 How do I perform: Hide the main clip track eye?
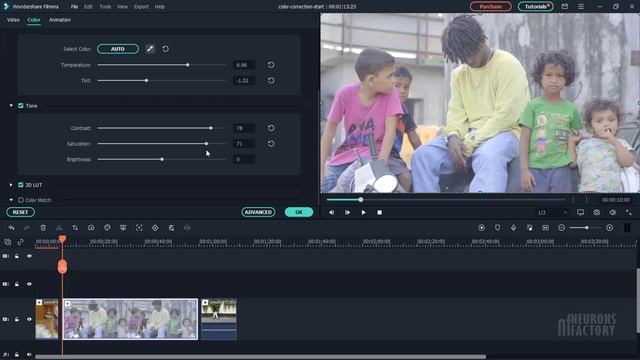click(29, 319)
